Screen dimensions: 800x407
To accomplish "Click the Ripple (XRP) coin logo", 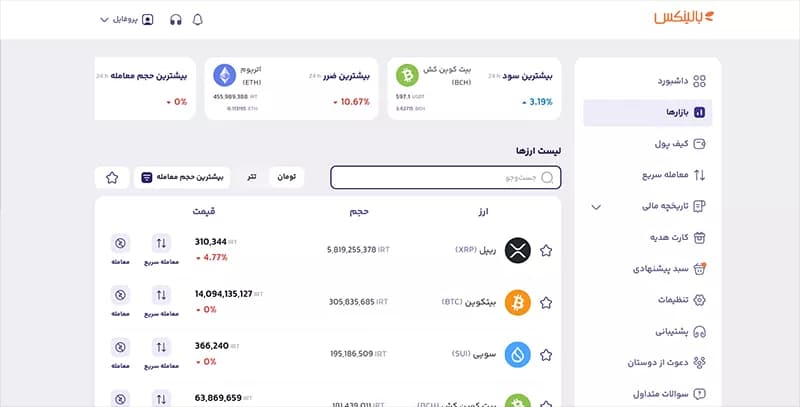I will 517,250.
